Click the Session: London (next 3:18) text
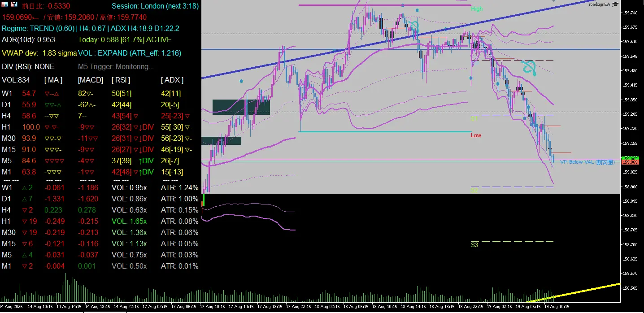 click(155, 6)
